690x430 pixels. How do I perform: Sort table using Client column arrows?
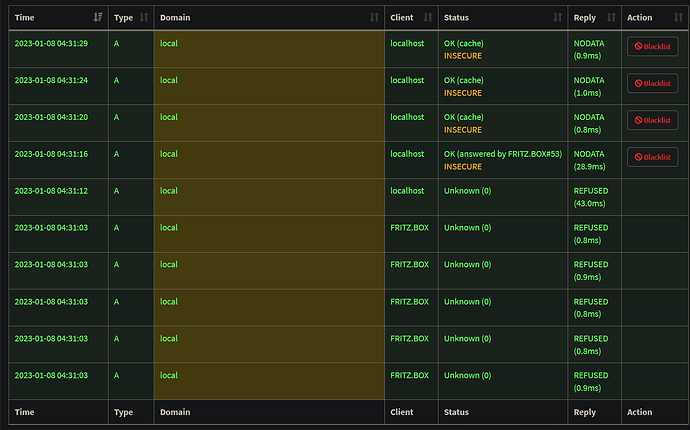point(428,18)
